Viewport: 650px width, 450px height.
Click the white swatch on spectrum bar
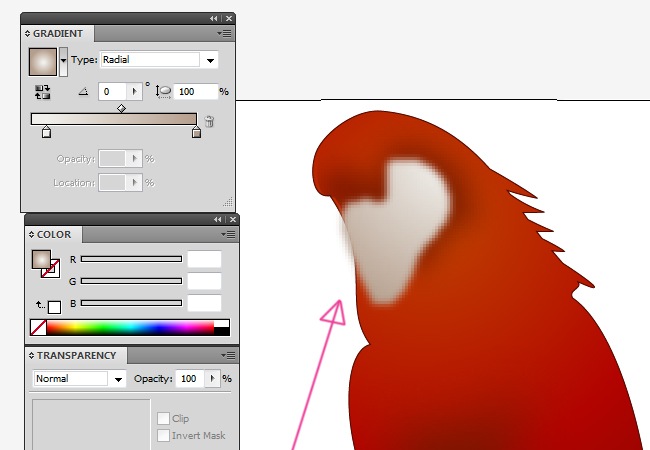click(222, 324)
